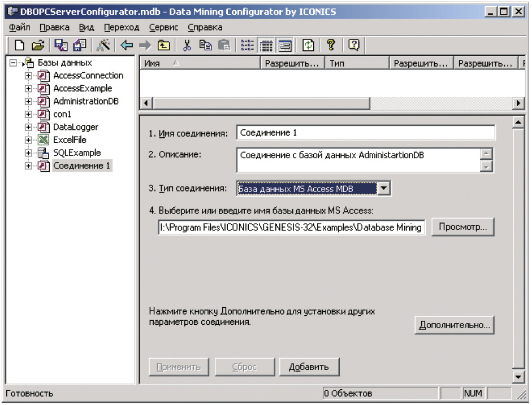Click the MS Access database path field

292,227
